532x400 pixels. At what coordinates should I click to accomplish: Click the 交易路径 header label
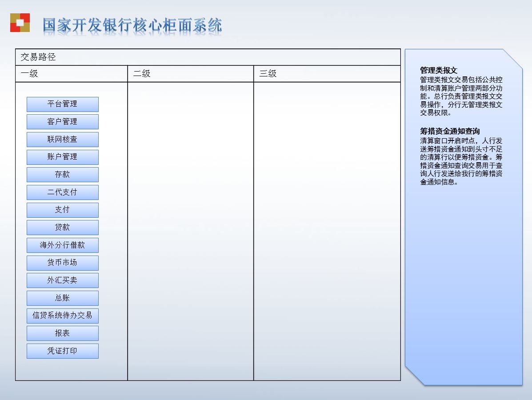point(38,57)
